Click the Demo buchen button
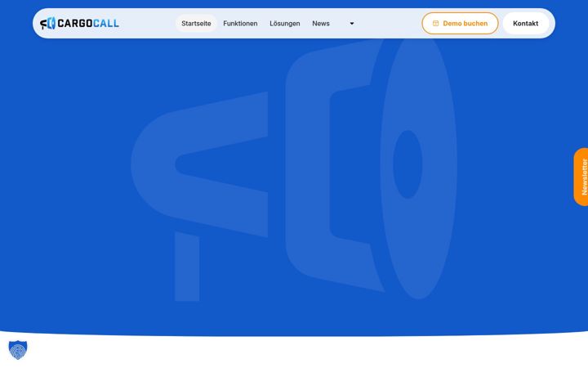This screenshot has height=368, width=588. (x=460, y=23)
